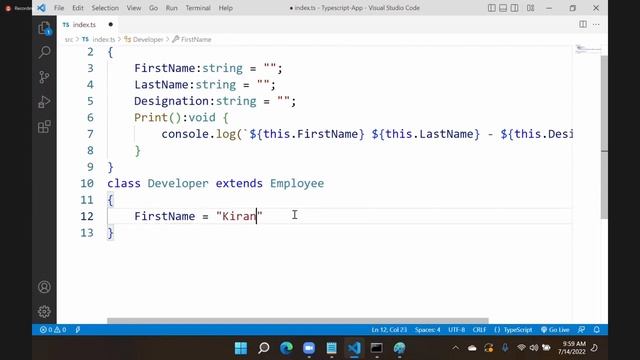640x360 pixels.
Task: Open the View menu
Action: (x=133, y=8)
